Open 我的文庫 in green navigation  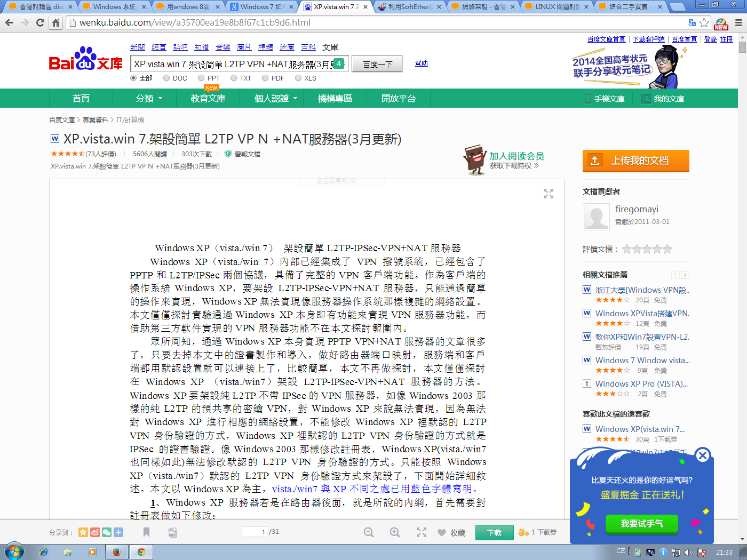[663, 99]
